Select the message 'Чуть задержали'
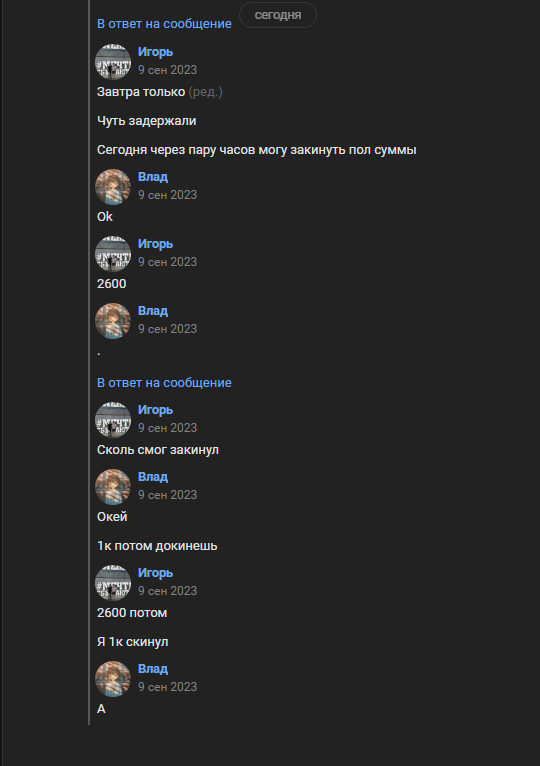This screenshot has height=766, width=540. click(x=147, y=121)
